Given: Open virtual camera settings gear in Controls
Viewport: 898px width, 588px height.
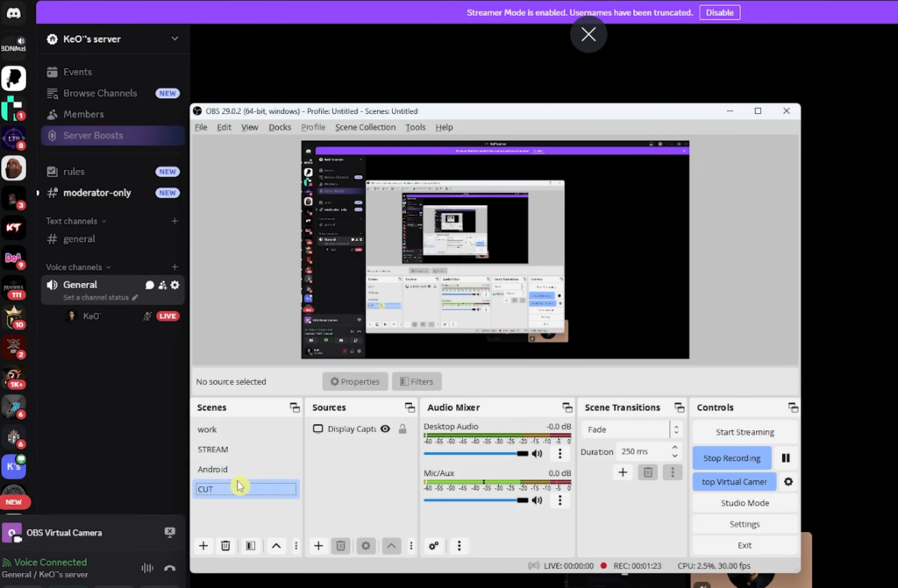Looking at the screenshot, I should (787, 481).
